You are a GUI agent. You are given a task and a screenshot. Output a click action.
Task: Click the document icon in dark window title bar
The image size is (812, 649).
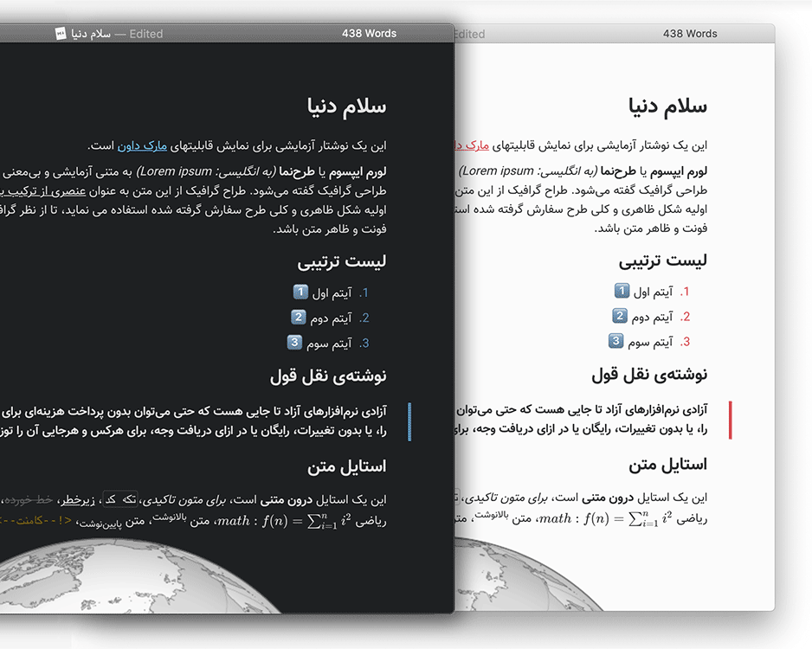[x=61, y=34]
